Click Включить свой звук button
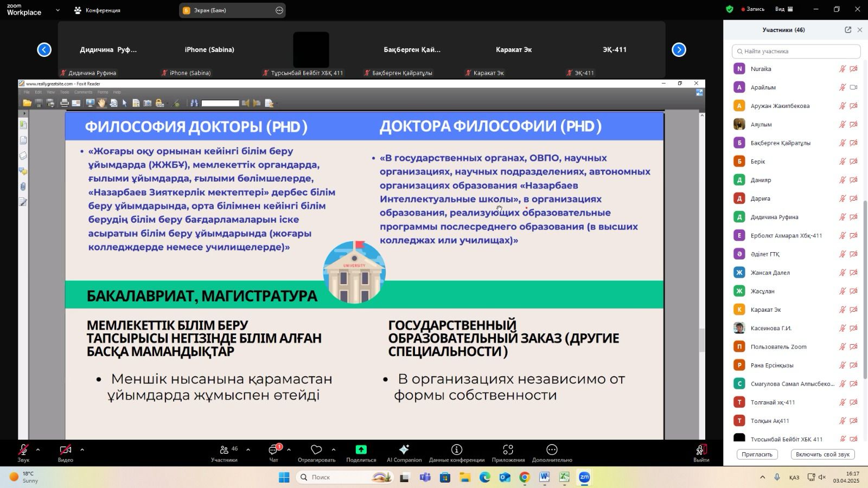The height and width of the screenshot is (488, 868). pyautogui.click(x=822, y=454)
